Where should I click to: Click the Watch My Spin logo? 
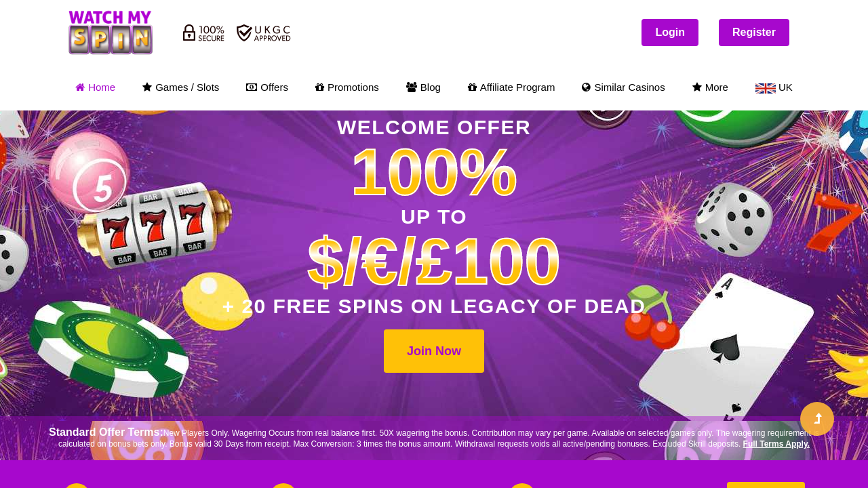pyautogui.click(x=111, y=33)
